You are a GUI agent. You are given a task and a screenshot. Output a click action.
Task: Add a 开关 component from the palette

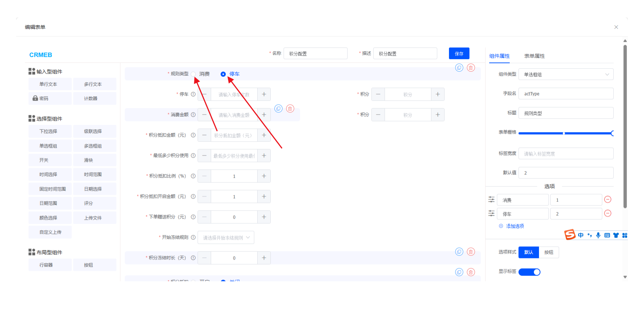point(50,160)
